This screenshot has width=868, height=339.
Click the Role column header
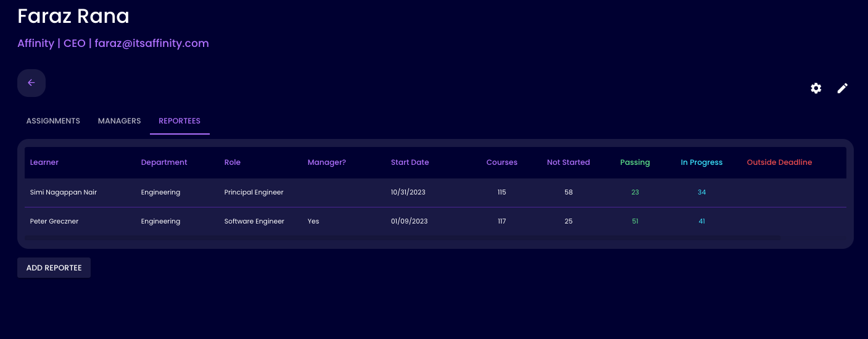[233, 162]
